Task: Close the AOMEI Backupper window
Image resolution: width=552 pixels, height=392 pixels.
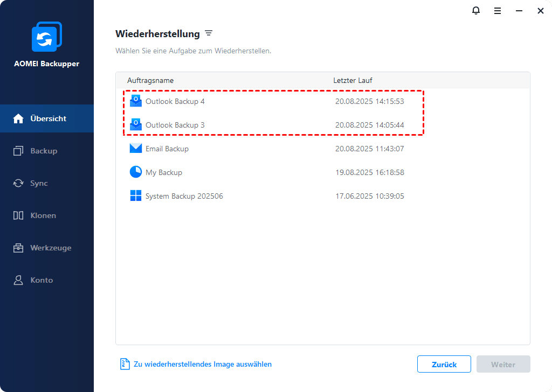Action: click(540, 11)
